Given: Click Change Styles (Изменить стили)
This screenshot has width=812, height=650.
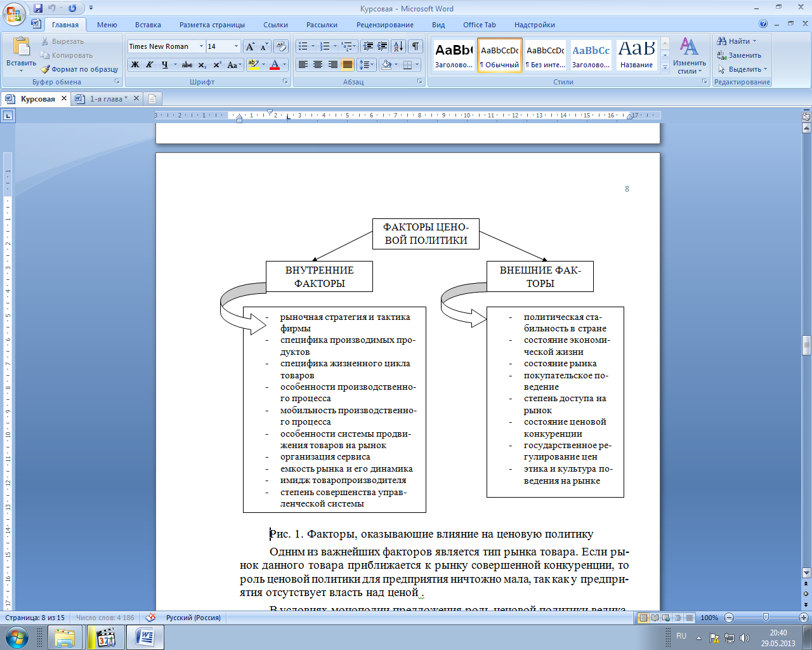Looking at the screenshot, I should point(690,56).
